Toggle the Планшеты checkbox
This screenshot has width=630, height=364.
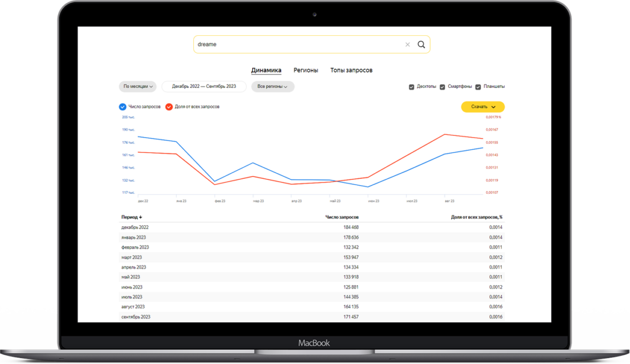click(478, 87)
